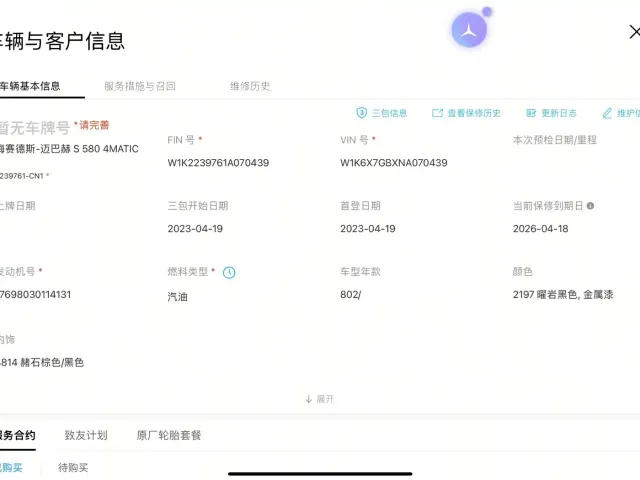Click the 三包开始日期 value 2023-04-19
Image resolution: width=640 pixels, height=480 pixels.
coord(195,229)
